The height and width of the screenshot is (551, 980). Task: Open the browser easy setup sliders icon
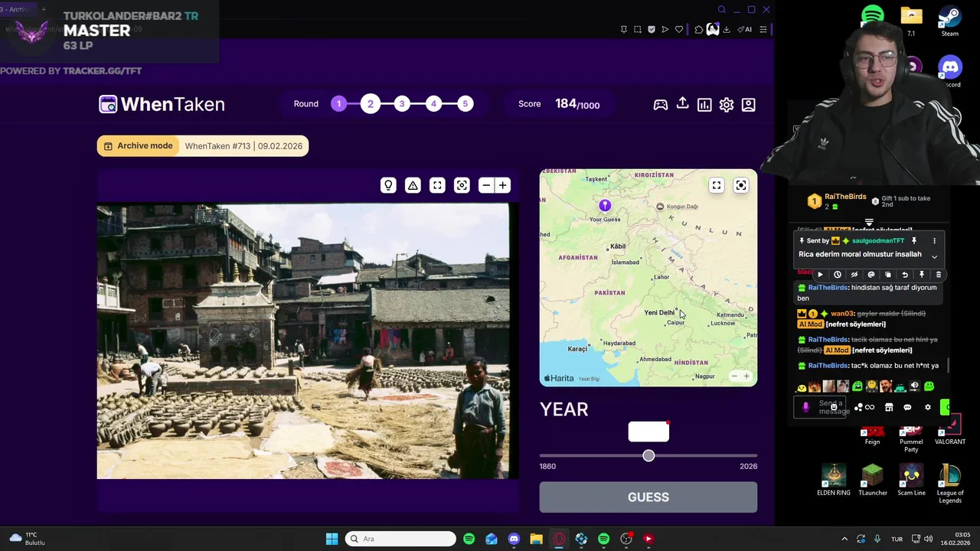click(763, 29)
